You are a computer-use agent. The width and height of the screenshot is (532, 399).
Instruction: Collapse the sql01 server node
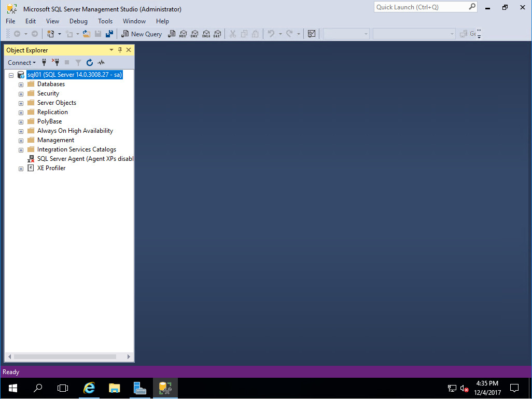[x=11, y=75]
